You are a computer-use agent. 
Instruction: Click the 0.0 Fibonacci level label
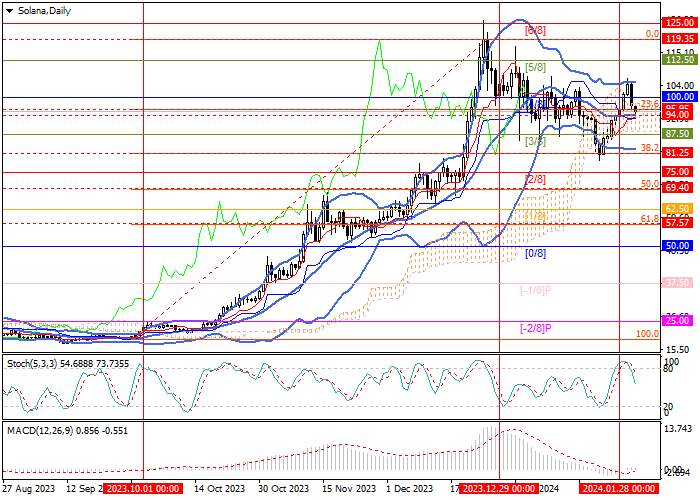(652, 34)
